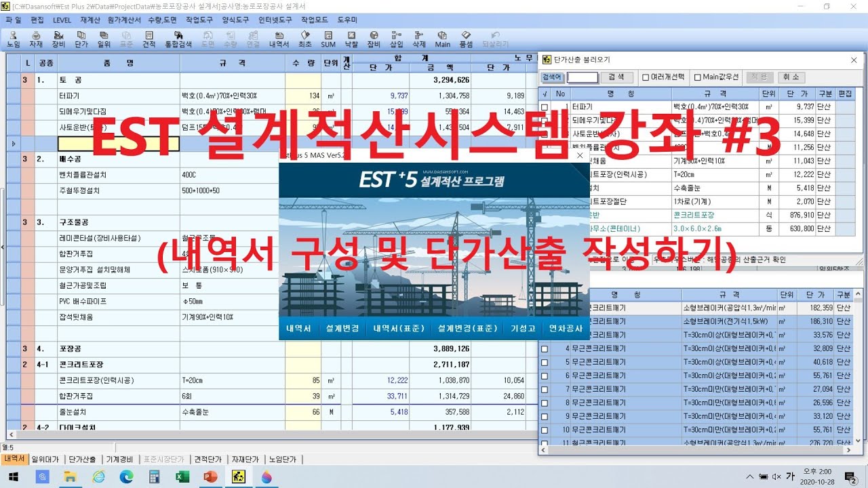Viewport: 868px width, 488px height.
Task: Select 기성고 on the splash screen
Action: [523, 329]
